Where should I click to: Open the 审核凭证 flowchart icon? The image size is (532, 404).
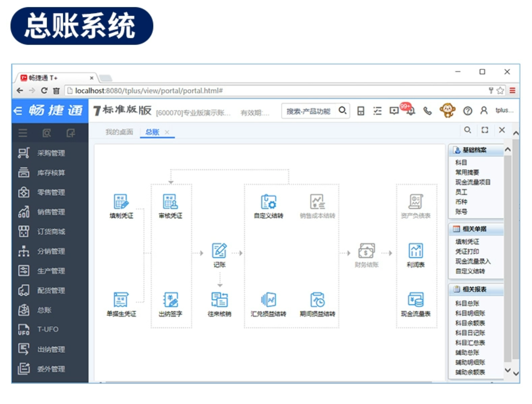coord(170,202)
